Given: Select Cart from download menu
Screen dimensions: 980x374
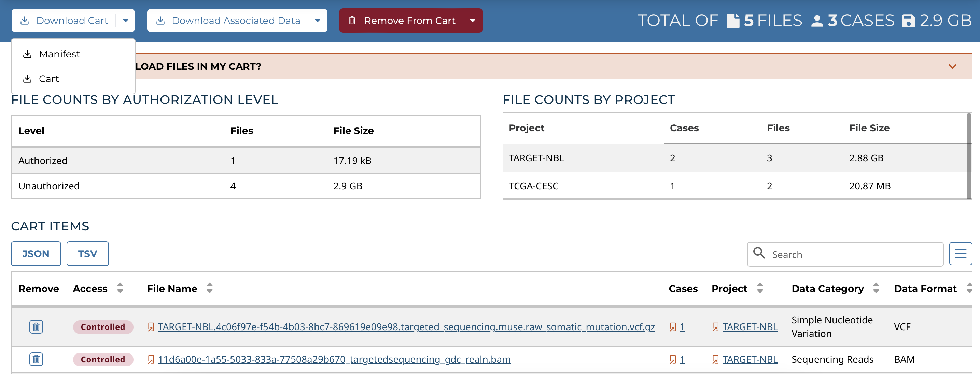Looking at the screenshot, I should [49, 79].
